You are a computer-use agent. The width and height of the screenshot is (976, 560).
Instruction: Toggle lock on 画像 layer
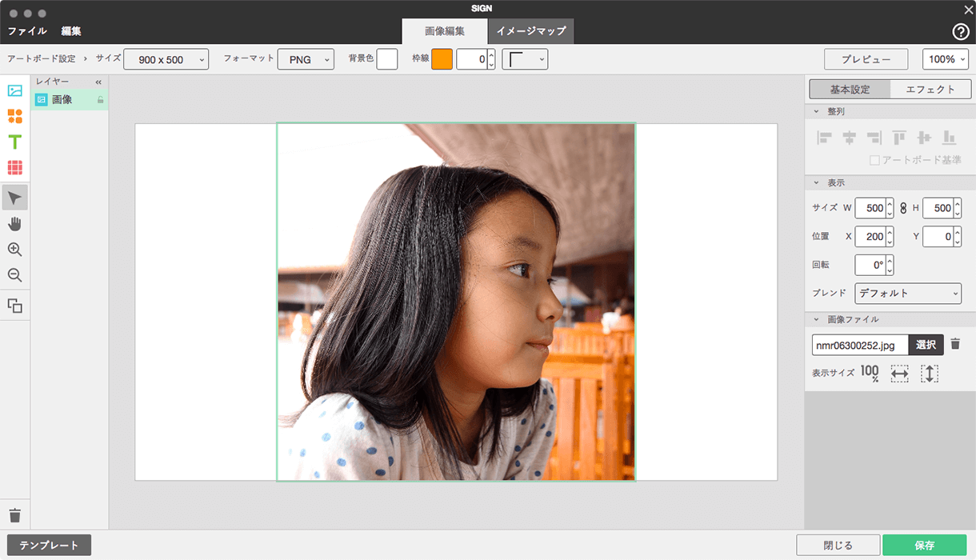click(x=100, y=100)
